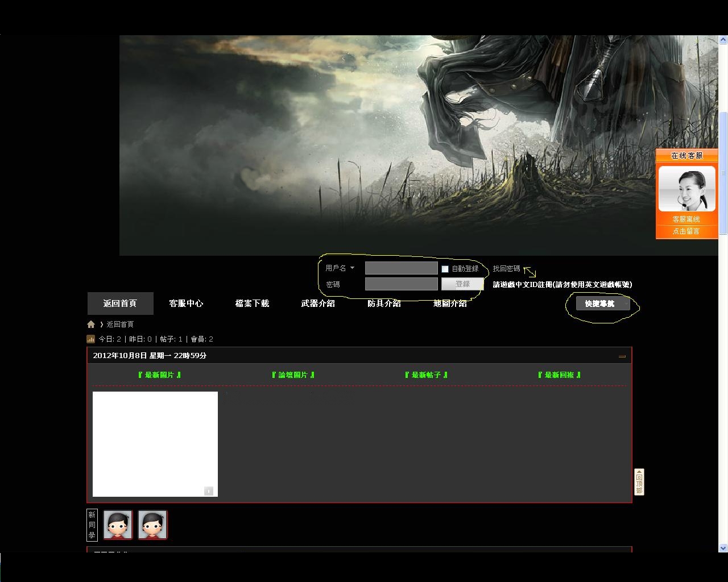Open the customer service agent photo
Image resolution: width=728 pixels, height=582 pixels.
686,189
